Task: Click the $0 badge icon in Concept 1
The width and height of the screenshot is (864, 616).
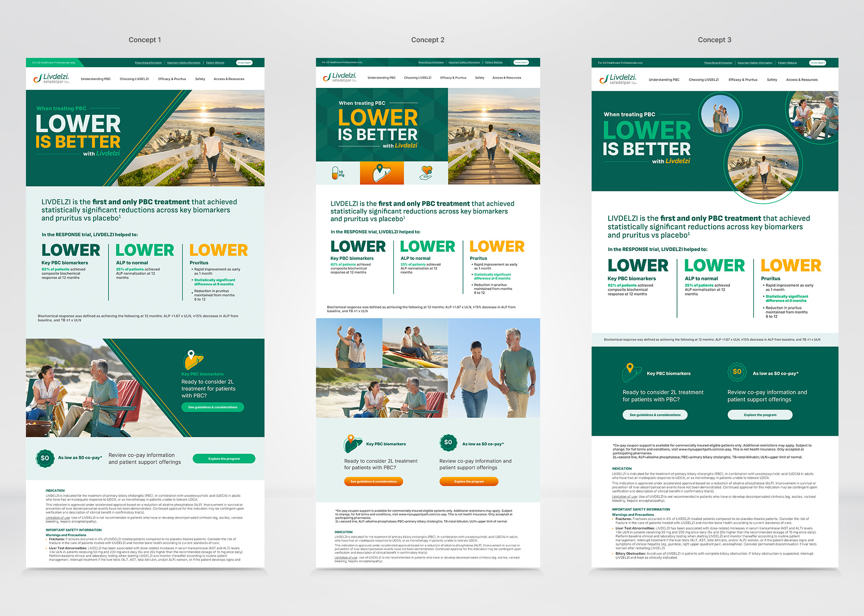Action: (x=45, y=458)
